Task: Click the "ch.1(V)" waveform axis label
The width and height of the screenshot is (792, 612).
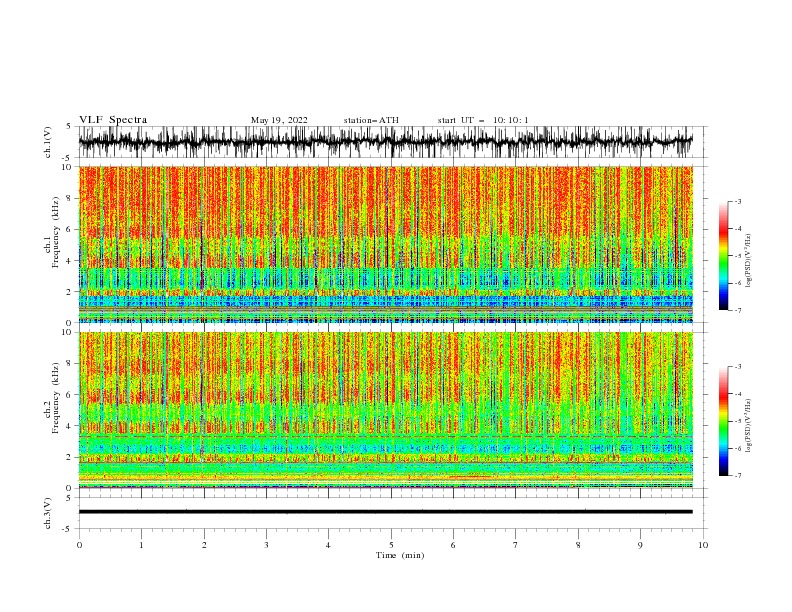Action: 48,142
